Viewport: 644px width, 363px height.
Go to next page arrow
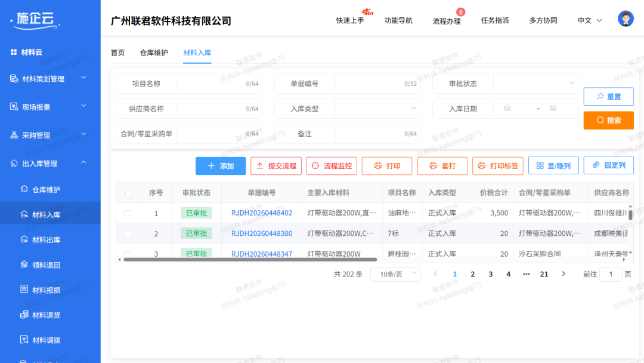[563, 274]
